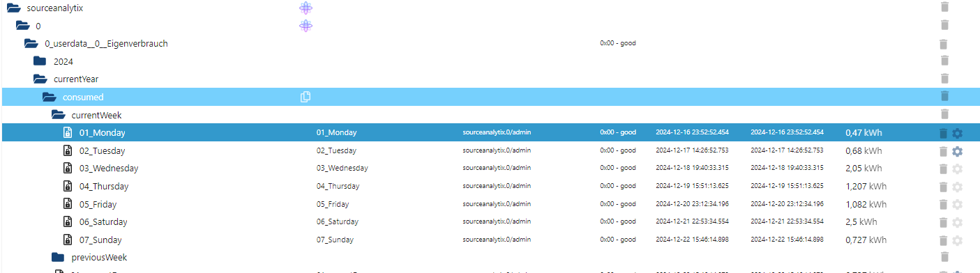Edit the 0,68 kWh Tuesday value
Viewport: 980px width, 273px height.
coord(864,151)
